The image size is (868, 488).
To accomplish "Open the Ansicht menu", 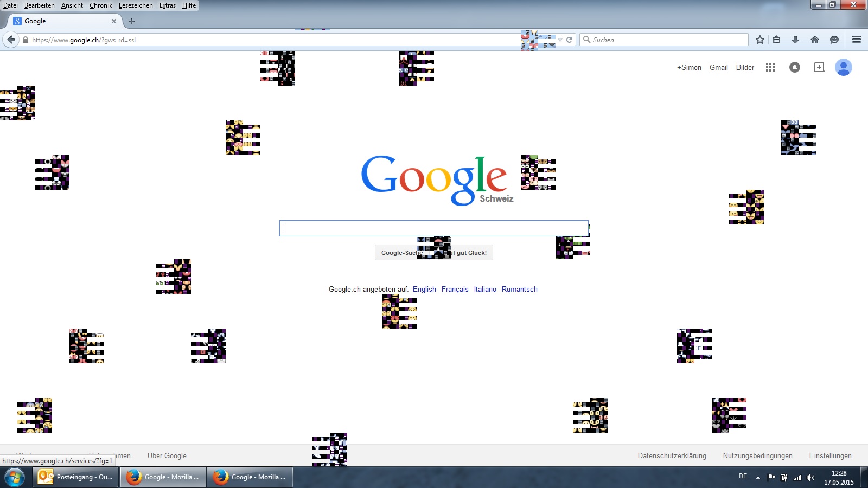I will pyautogui.click(x=72, y=5).
